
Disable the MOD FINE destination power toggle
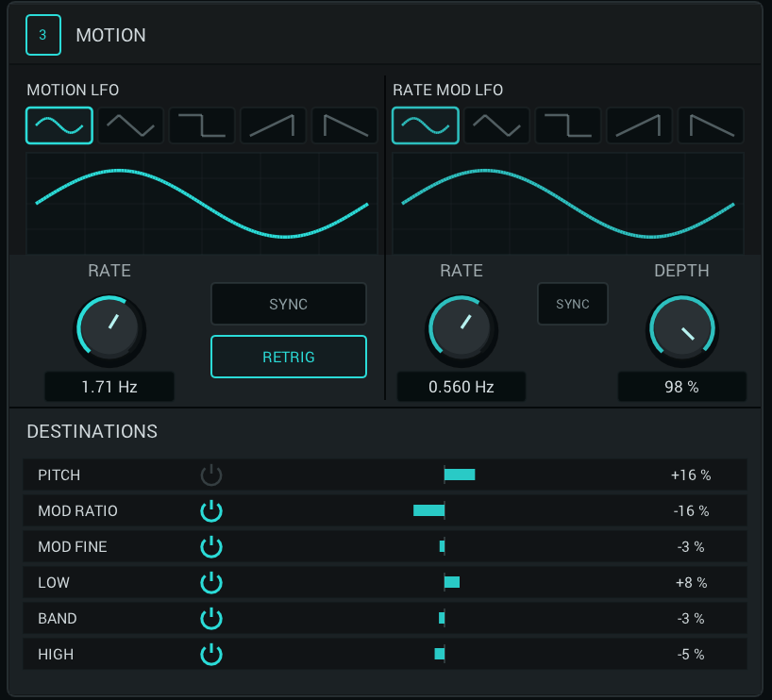[x=211, y=547]
